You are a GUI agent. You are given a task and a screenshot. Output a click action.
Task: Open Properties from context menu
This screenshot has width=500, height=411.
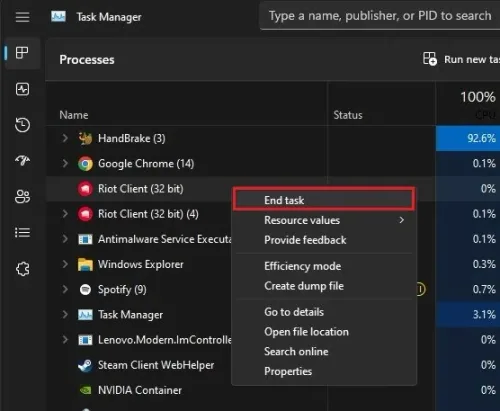pos(324,371)
